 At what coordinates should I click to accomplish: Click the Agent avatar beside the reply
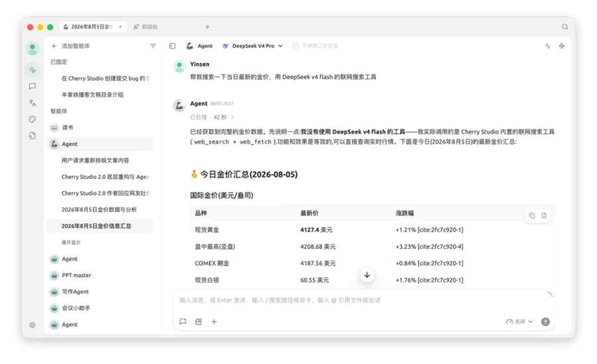click(179, 105)
